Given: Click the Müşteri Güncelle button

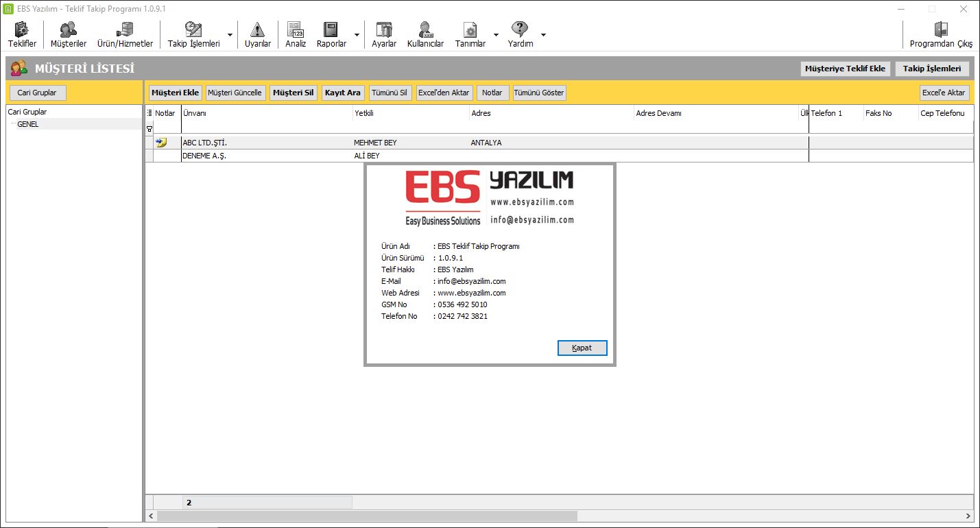Looking at the screenshot, I should 235,93.
